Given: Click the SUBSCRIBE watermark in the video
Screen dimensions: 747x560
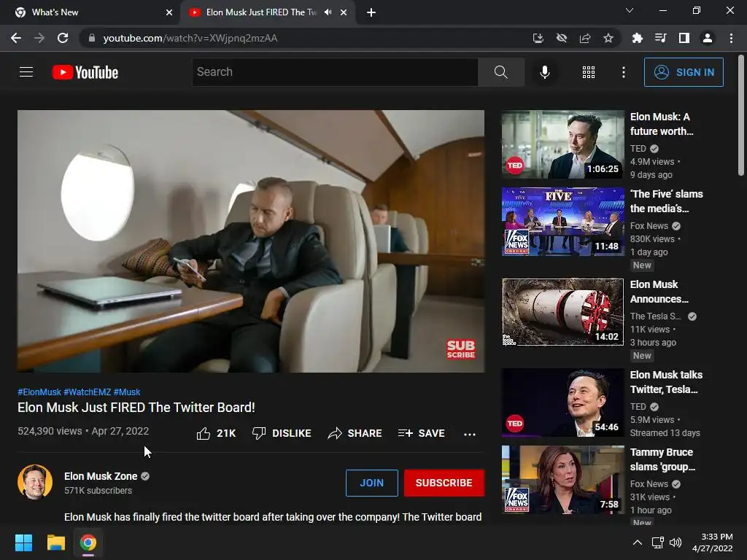Looking at the screenshot, I should click(x=460, y=349).
